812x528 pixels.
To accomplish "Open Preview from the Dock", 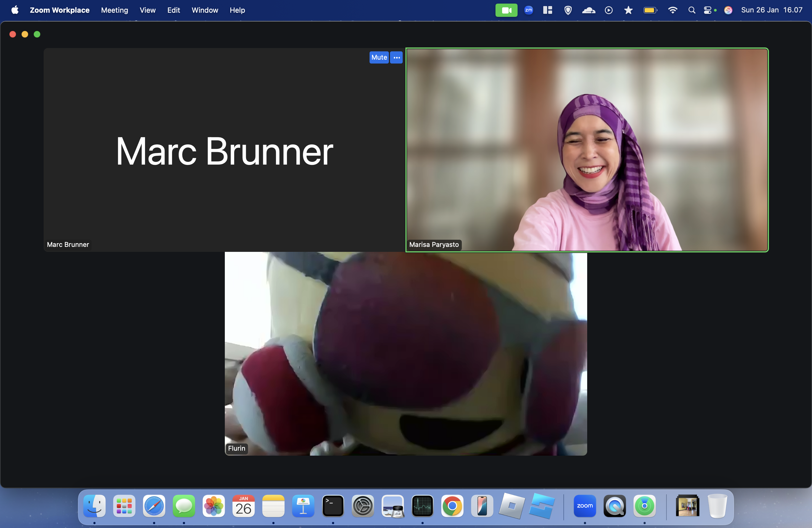I will point(393,506).
